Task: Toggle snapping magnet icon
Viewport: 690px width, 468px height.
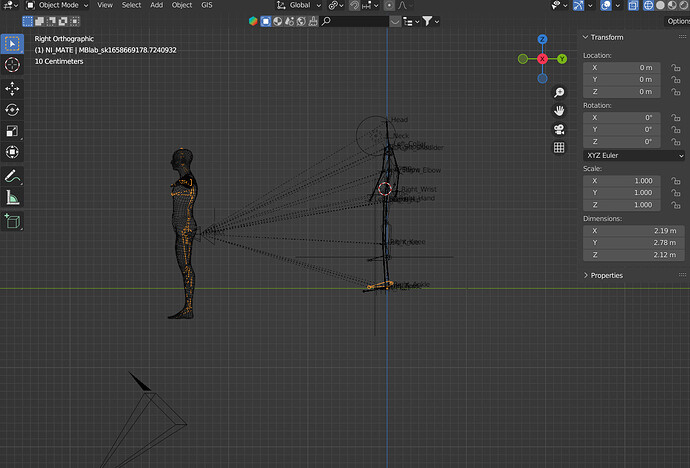Action: click(354, 5)
